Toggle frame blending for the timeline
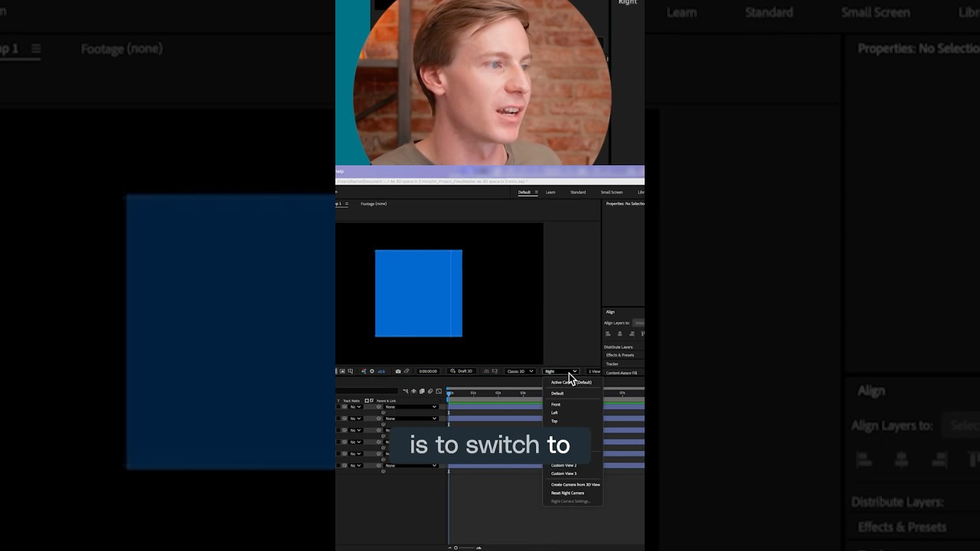This screenshot has height=551, width=980. [422, 391]
